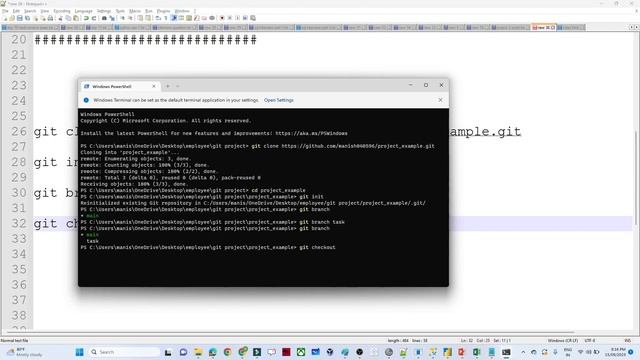Viewport: 640px width, 360px height.
Task: Open the new-tab dropdown arrow in Terminal
Action: [178, 86]
